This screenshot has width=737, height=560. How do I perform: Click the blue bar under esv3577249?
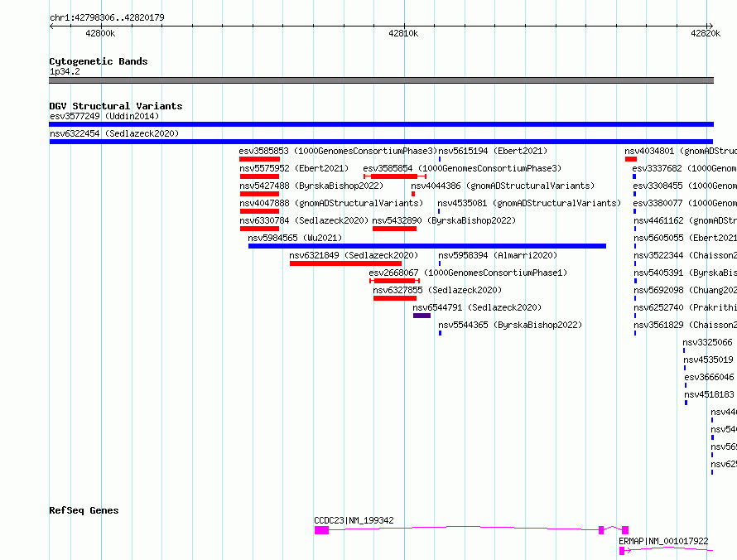click(x=381, y=124)
